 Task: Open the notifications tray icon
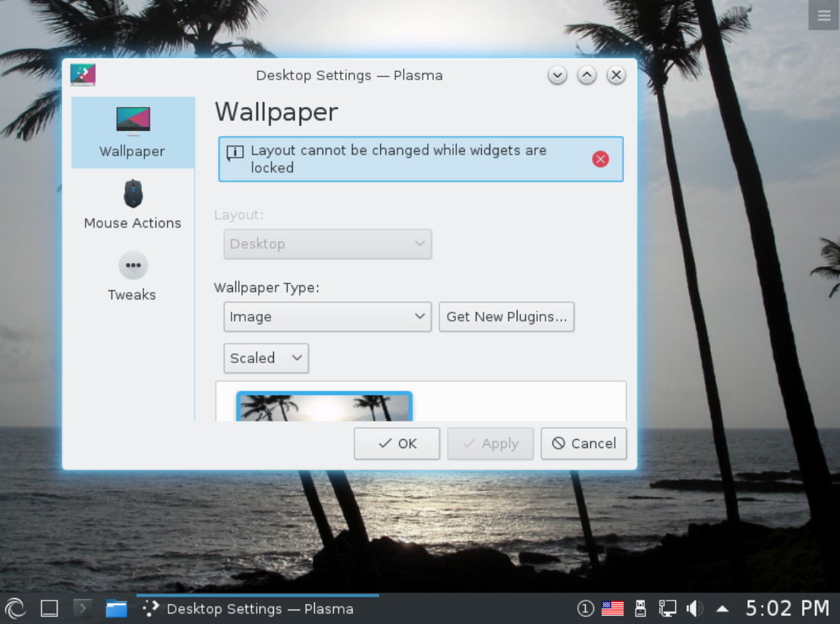[x=585, y=608]
